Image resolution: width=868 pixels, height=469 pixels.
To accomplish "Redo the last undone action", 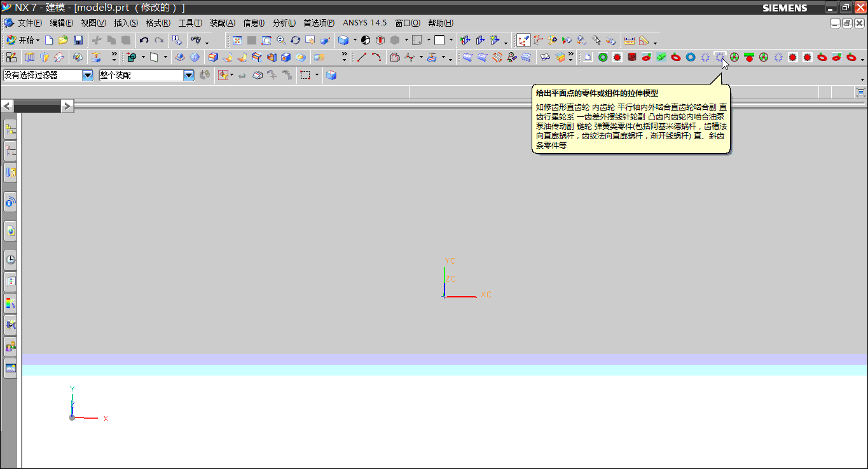I will click(158, 40).
